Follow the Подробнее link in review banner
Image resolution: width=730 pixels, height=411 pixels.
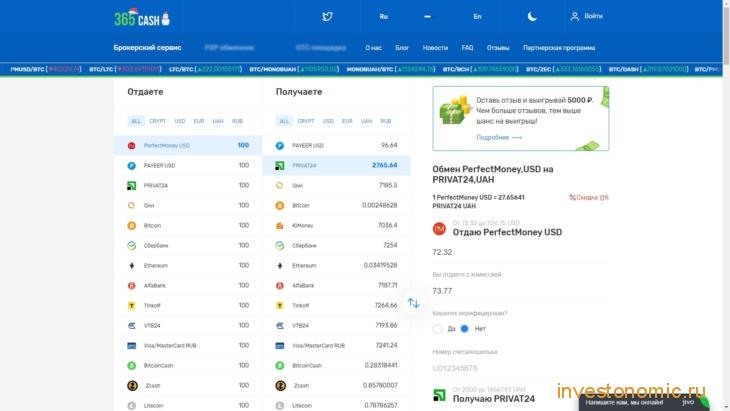pos(499,138)
